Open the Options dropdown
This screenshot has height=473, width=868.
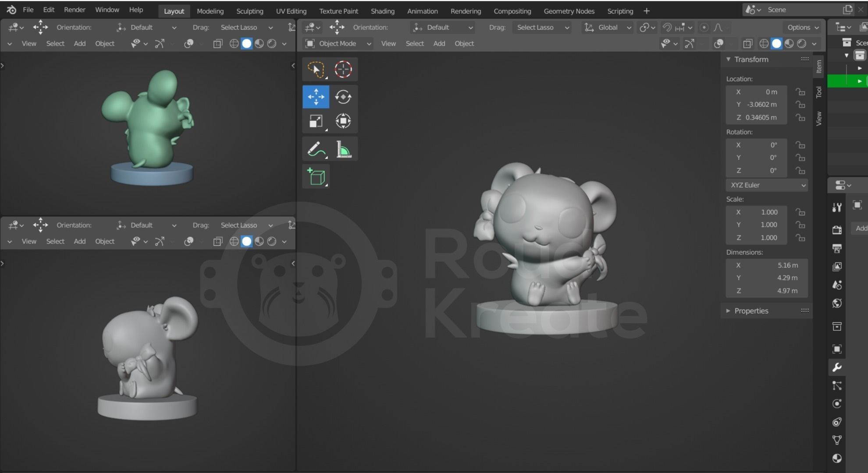click(803, 27)
